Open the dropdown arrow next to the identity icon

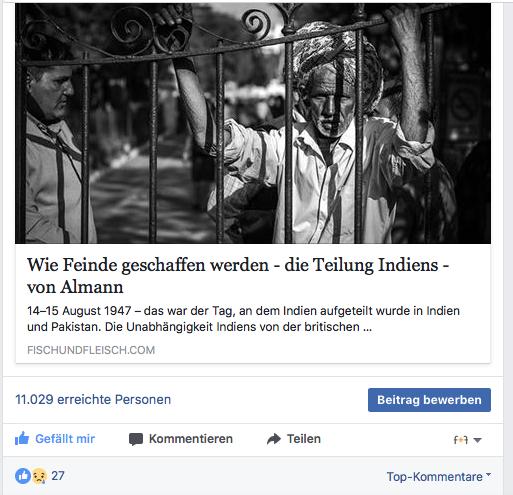click(477, 440)
